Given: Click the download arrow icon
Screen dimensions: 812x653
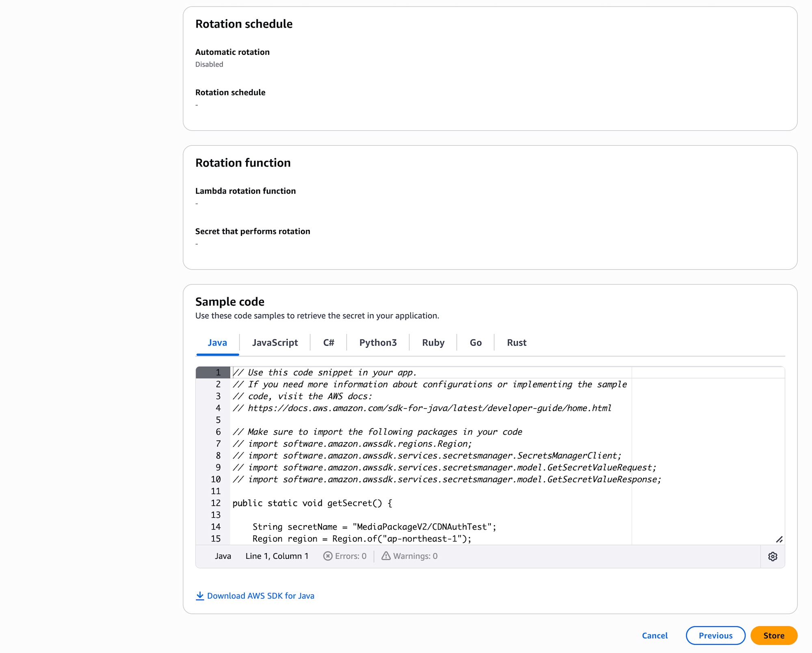Looking at the screenshot, I should click(x=200, y=596).
